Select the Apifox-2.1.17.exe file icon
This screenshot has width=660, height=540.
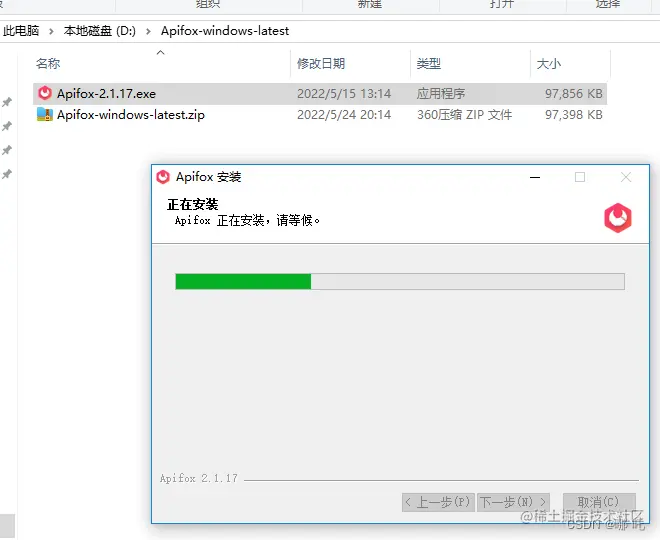pyautogui.click(x=45, y=93)
